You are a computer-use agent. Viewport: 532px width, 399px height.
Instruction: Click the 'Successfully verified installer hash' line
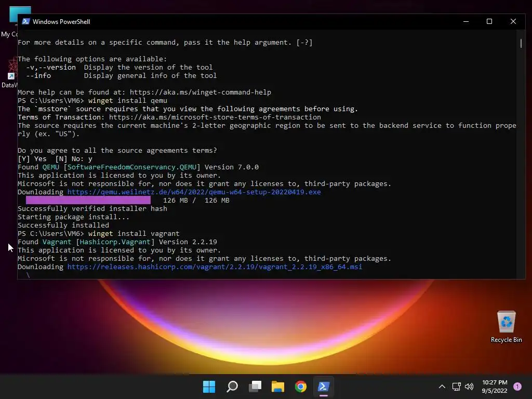[x=92, y=209]
